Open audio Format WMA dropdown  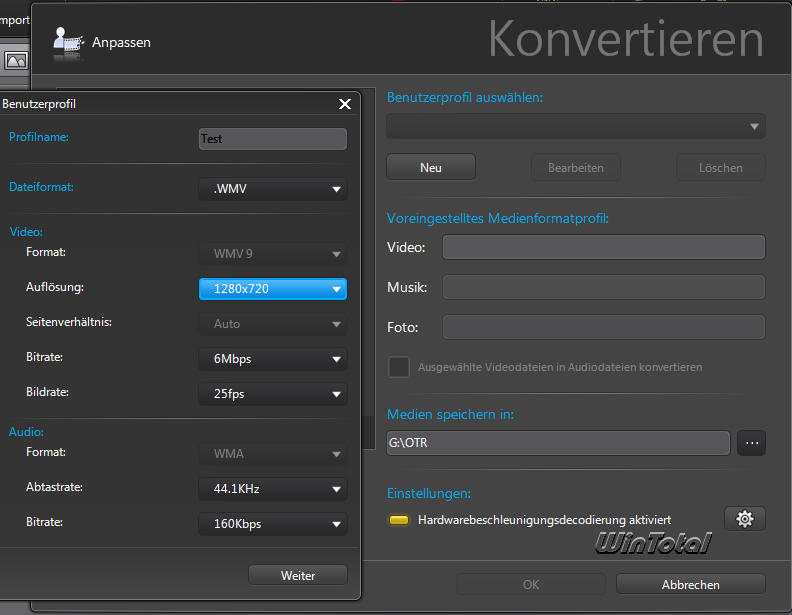(273, 453)
